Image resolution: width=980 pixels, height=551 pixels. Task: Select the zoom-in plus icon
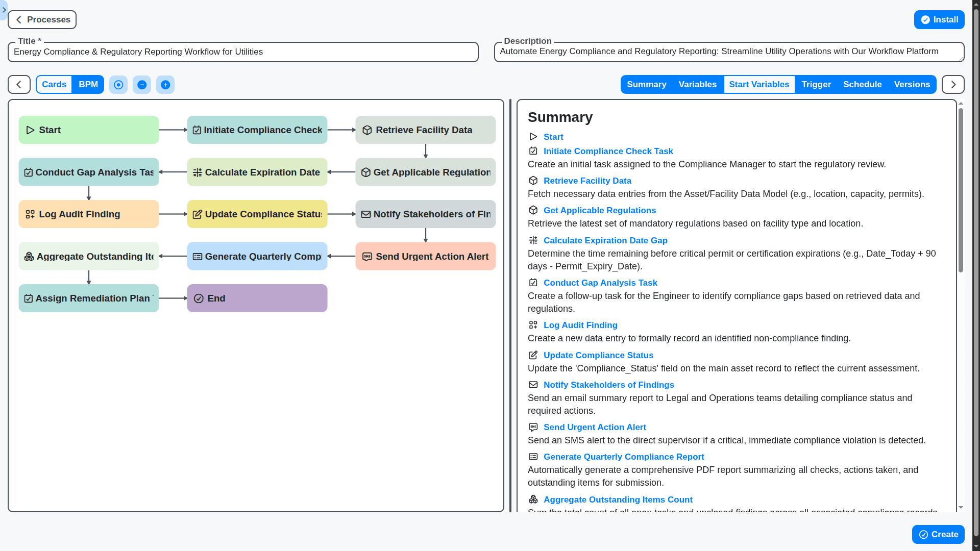click(x=165, y=84)
